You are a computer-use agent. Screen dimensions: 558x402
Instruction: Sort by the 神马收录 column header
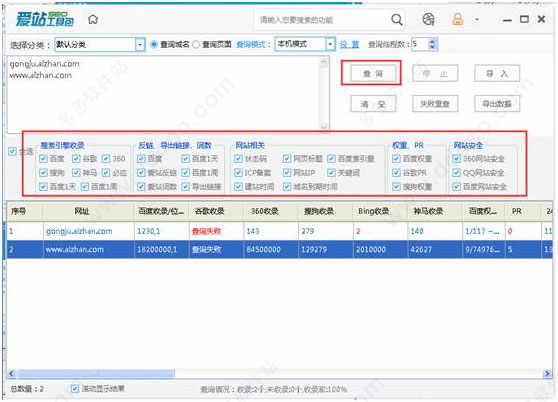coord(435,211)
